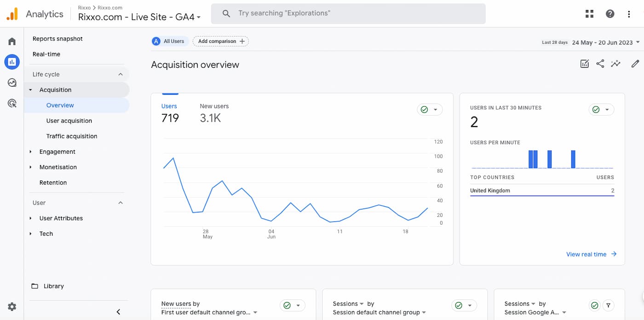Select the Home icon in the navigation rail
This screenshot has height=320, width=644.
pyautogui.click(x=11, y=41)
